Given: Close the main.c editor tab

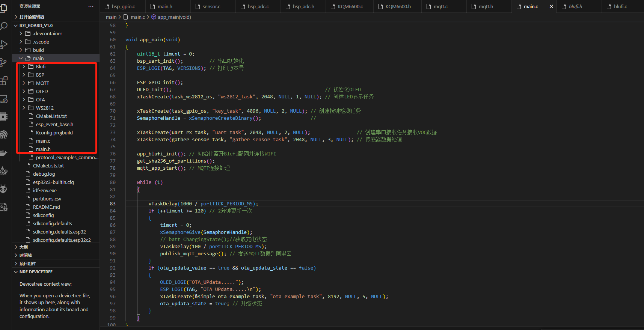Looking at the screenshot, I should pyautogui.click(x=551, y=6).
